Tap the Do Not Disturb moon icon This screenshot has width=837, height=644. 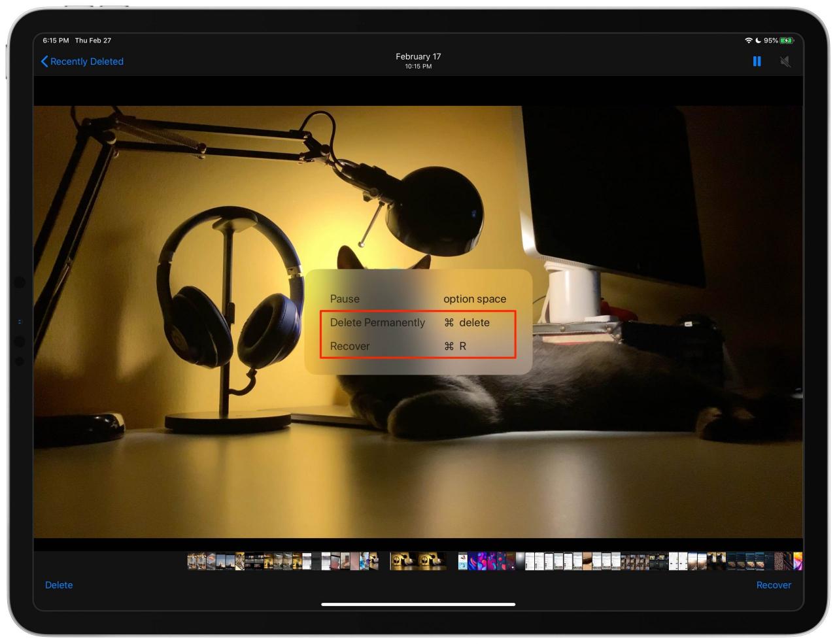[x=758, y=41]
